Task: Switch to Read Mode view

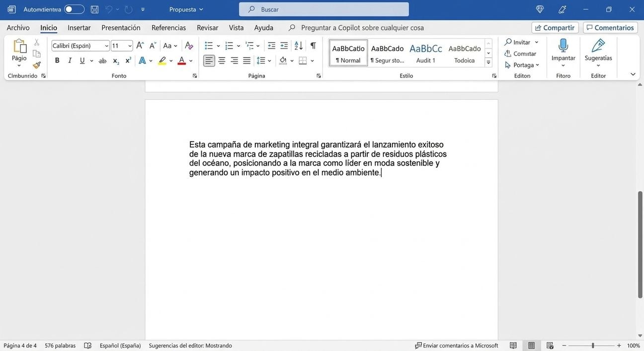Action: 513,346
